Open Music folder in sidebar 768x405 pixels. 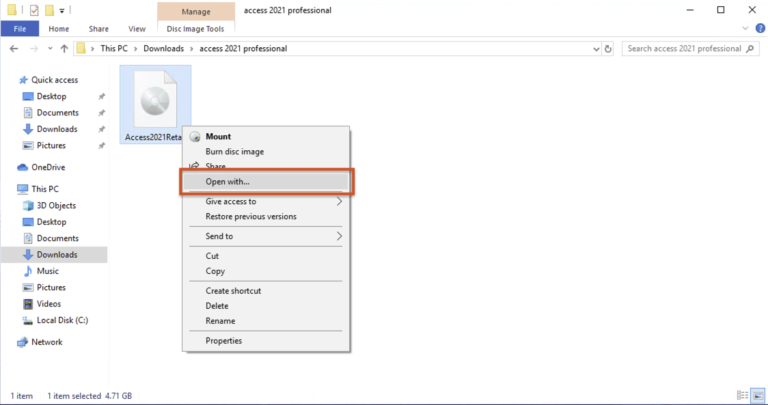point(48,271)
